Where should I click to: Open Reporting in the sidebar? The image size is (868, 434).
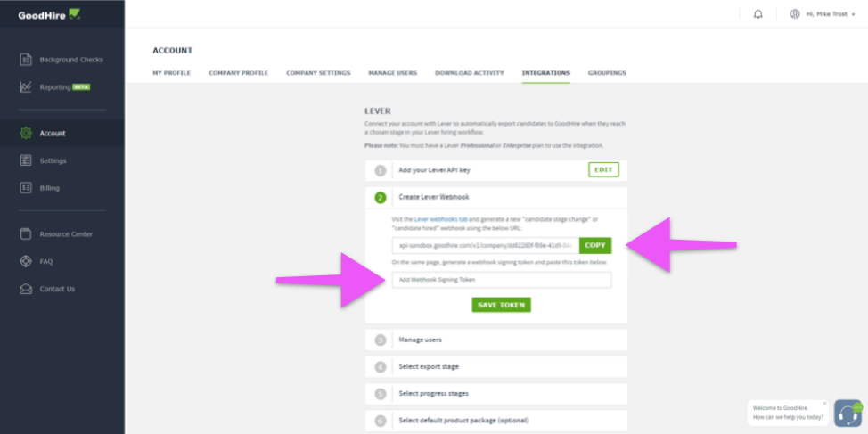(54, 87)
